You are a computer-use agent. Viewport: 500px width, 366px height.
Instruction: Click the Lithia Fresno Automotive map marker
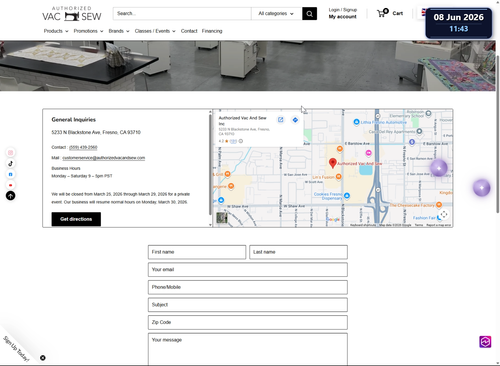(356, 122)
